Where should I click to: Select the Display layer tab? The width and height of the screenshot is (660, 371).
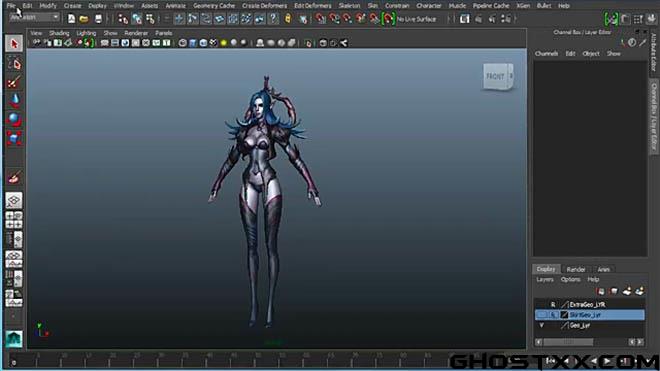(x=546, y=269)
